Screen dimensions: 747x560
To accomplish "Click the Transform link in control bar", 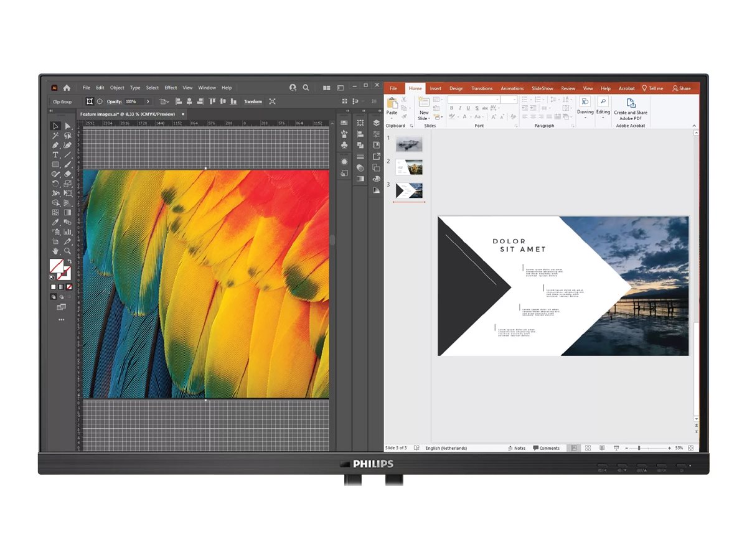I will pyautogui.click(x=253, y=101).
